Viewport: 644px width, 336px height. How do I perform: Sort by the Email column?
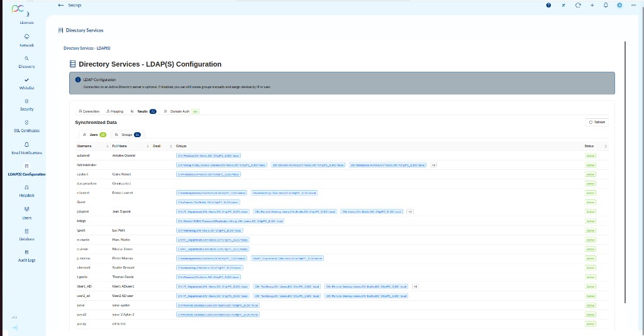click(162, 146)
